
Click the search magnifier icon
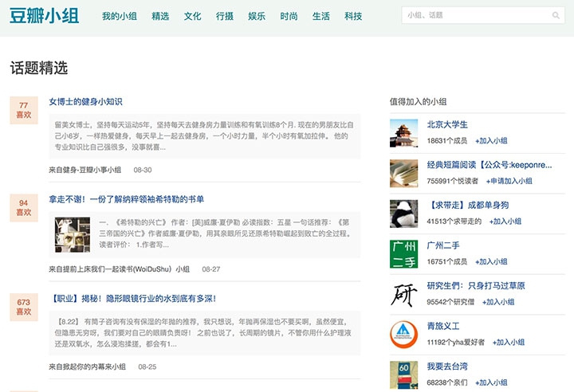click(556, 15)
